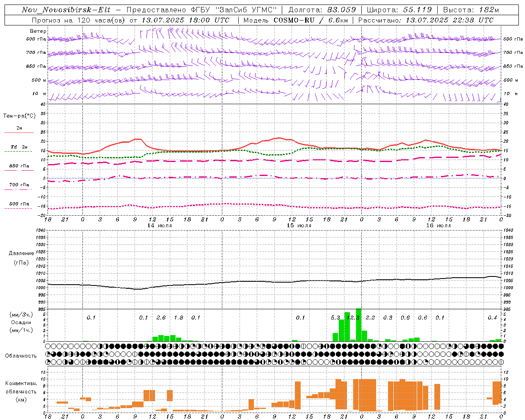Click the '10 м' wind level label on left
The width and height of the screenshot is (525, 420).
[39, 94]
